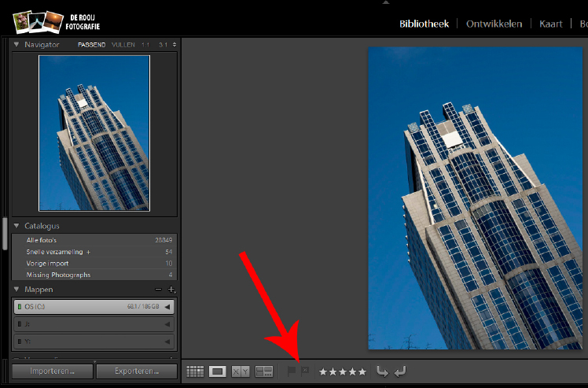The height and width of the screenshot is (388, 588).
Task: Set the Navigator zoom to PASSEND
Action: click(91, 45)
